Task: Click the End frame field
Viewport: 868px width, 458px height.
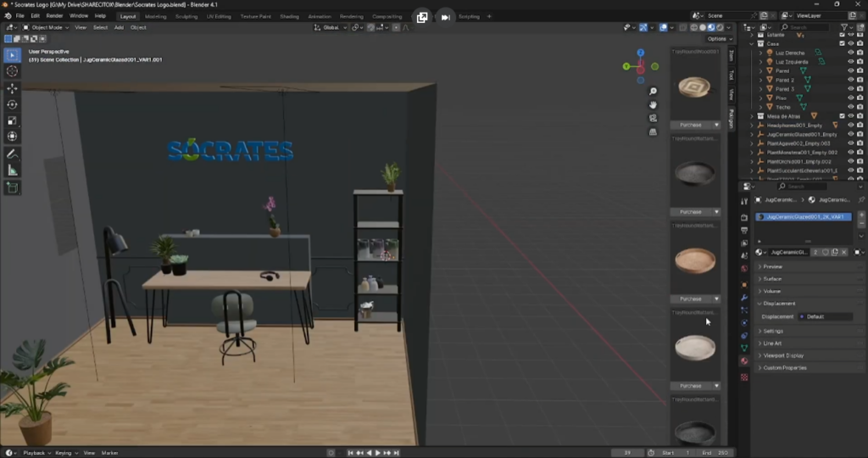Action: 715,453
